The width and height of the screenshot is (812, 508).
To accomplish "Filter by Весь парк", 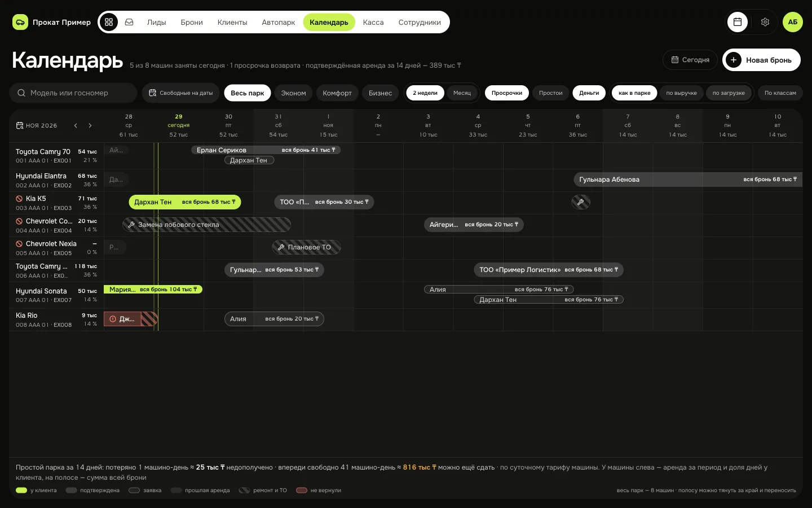I will tap(248, 93).
